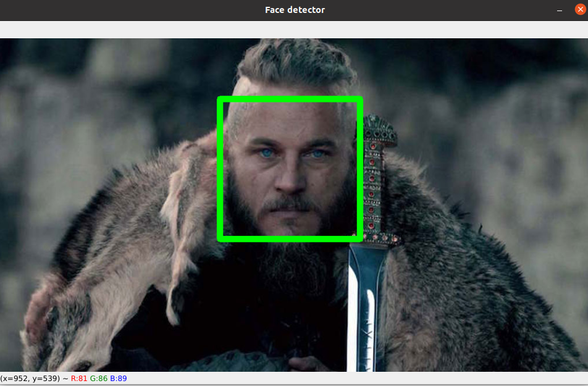Click the Face detector title text
Screen dimensions: 588x386
click(295, 10)
